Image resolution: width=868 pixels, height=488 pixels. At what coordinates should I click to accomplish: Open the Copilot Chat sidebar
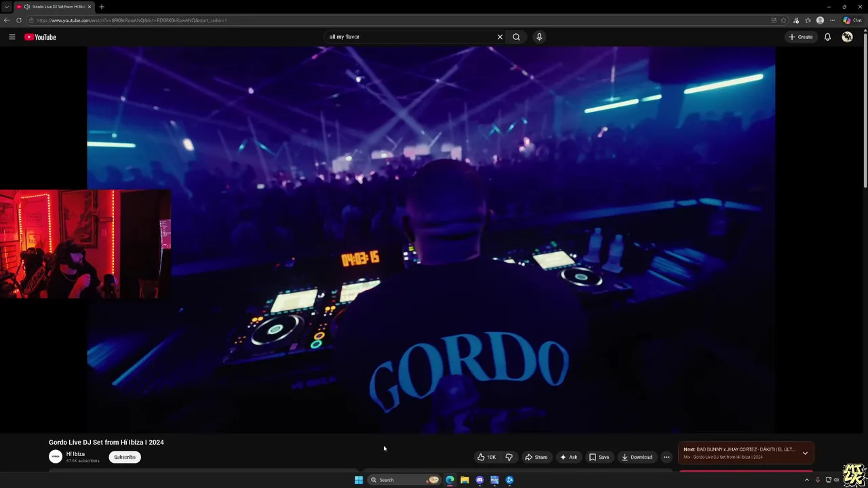pyautogui.click(x=852, y=20)
